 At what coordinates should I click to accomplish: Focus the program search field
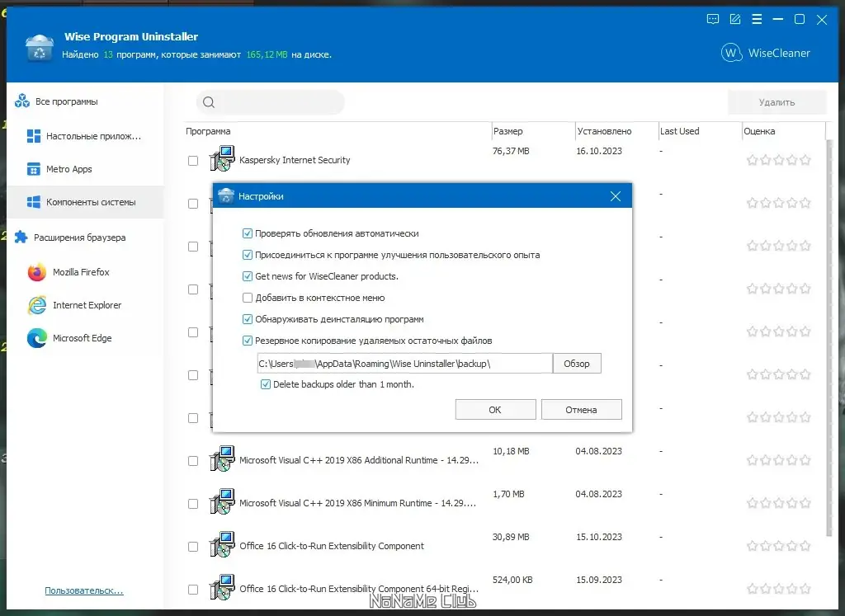tap(271, 102)
